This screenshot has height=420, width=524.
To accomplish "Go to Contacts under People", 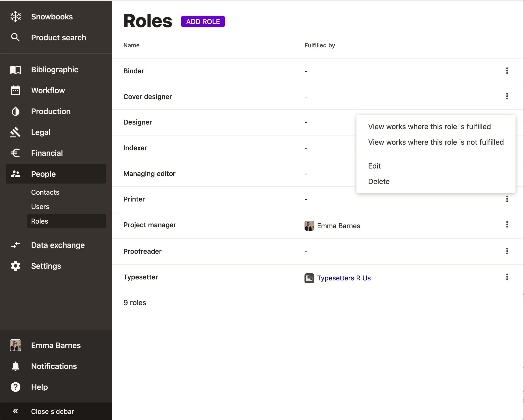I will click(x=45, y=192).
